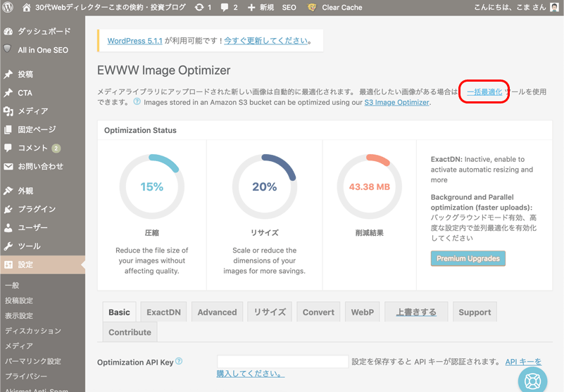Open the SEO admin bar menu
Screen dimensions: 564x392
pyautogui.click(x=289, y=8)
